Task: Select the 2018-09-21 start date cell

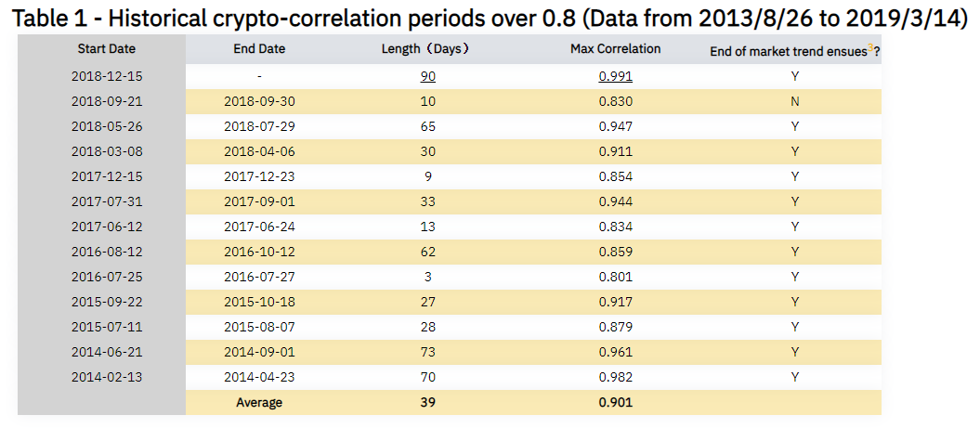Action: [x=101, y=102]
